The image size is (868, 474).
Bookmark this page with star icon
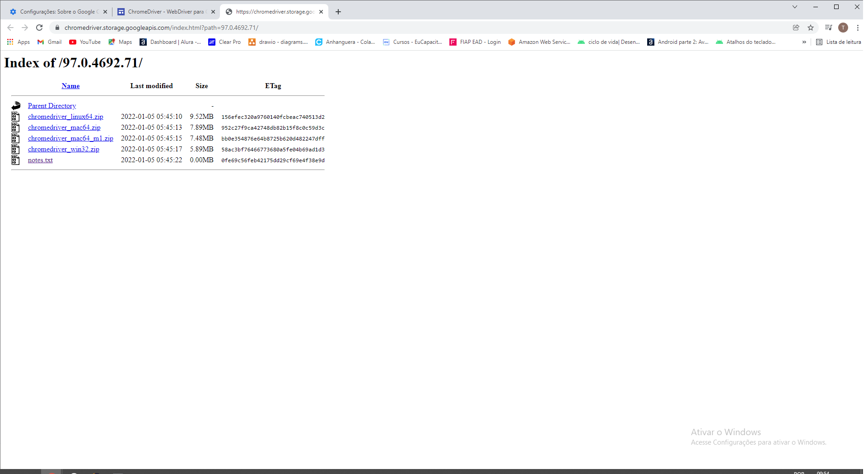coord(811,28)
